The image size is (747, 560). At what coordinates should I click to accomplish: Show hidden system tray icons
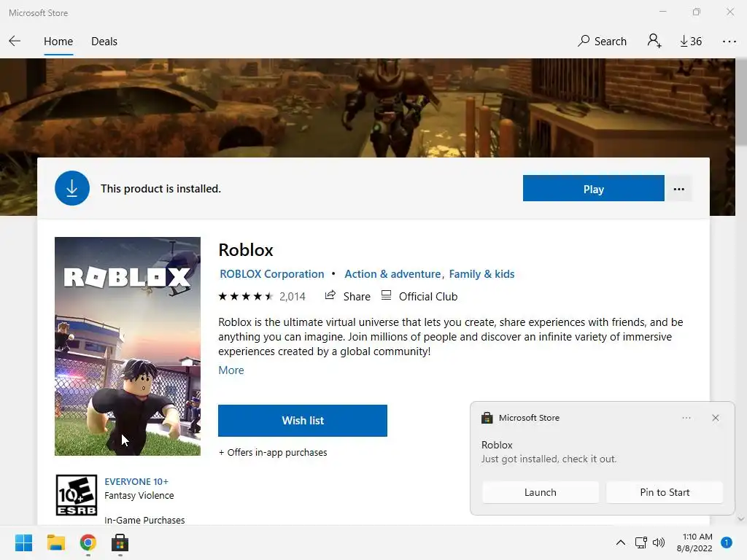point(620,542)
